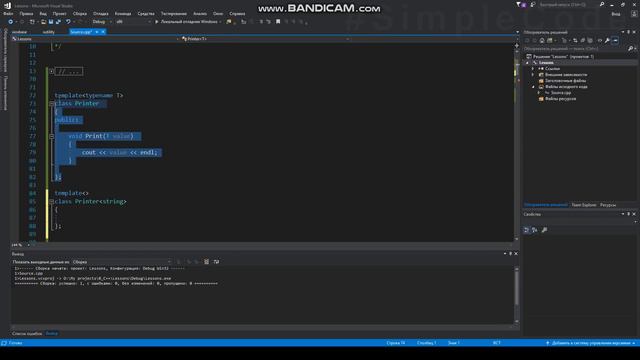Click the Show All Files icon

tap(590, 41)
